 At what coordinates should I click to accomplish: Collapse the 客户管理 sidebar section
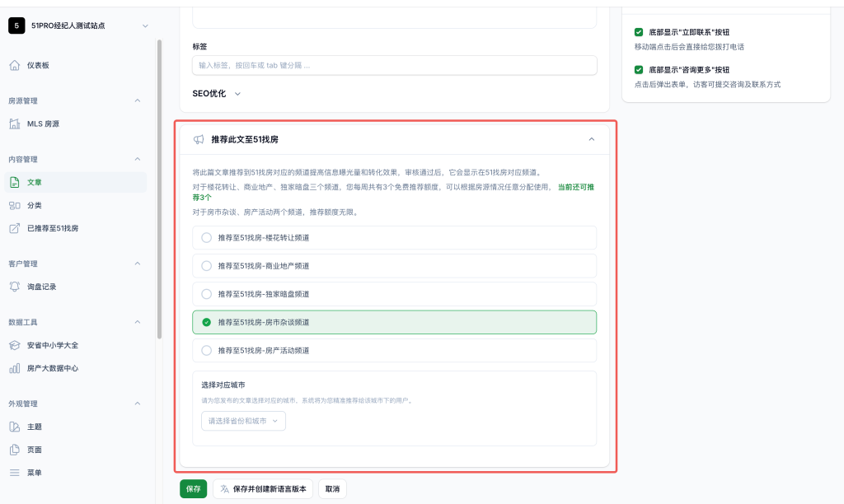coord(138,264)
